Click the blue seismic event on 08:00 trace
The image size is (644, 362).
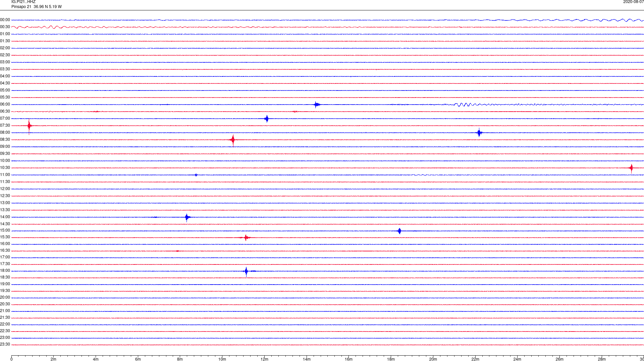pyautogui.click(x=479, y=133)
